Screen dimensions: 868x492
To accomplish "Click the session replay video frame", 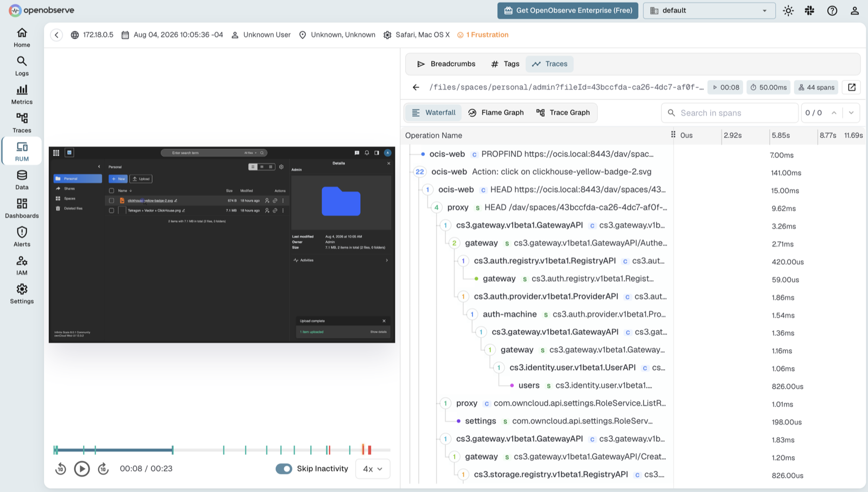I will [222, 244].
